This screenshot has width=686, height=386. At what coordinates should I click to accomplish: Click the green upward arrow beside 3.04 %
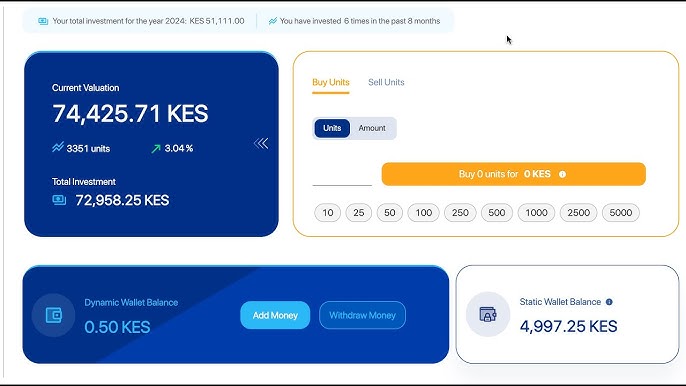(x=156, y=149)
